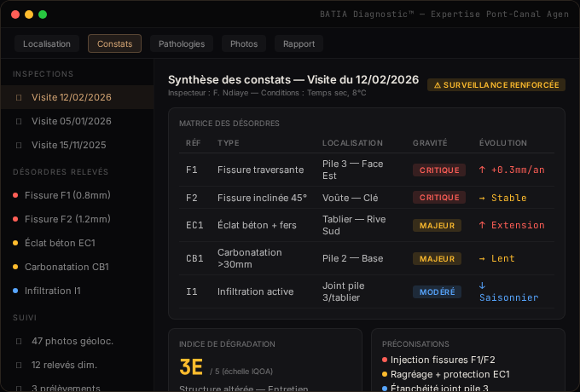Go to the Rapport tab

click(x=299, y=43)
